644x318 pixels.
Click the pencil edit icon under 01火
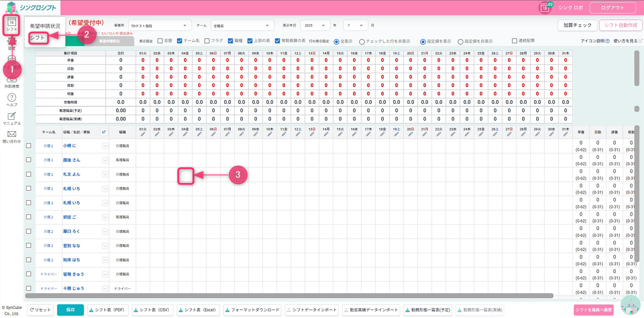143,134
